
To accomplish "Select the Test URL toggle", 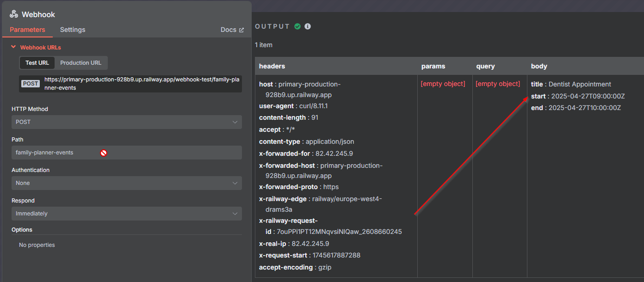I will (37, 63).
